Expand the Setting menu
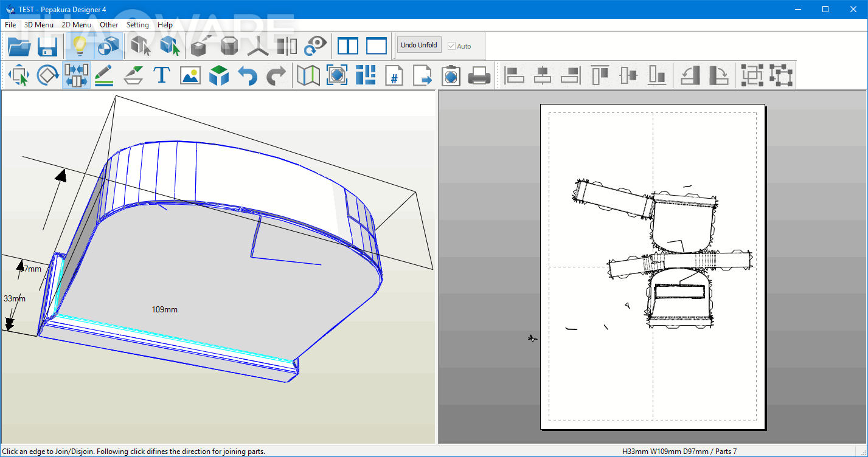Screen dimensions: 868x457 click(137, 25)
